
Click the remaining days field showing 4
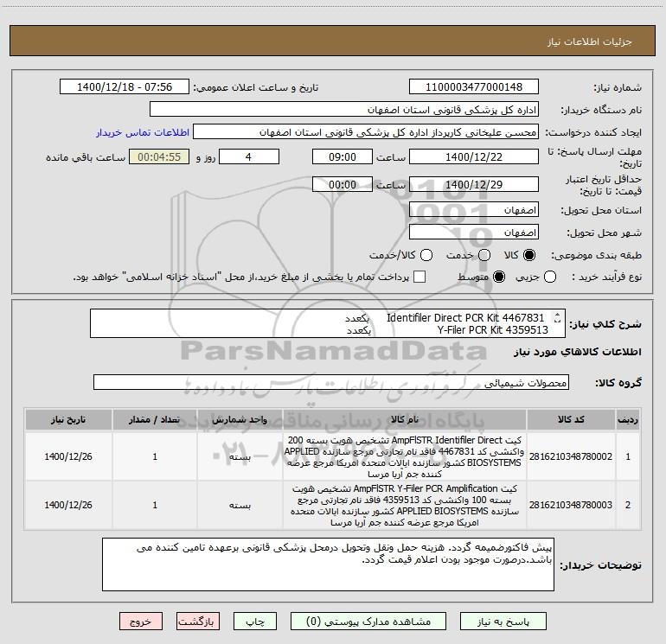click(249, 156)
